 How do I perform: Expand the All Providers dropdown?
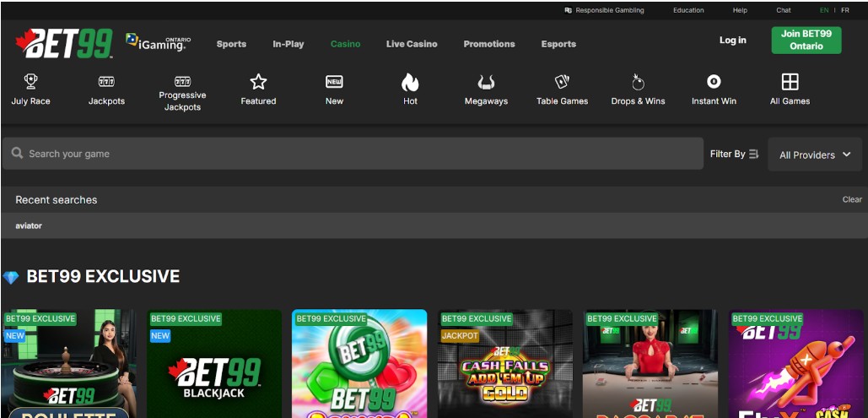pos(814,155)
